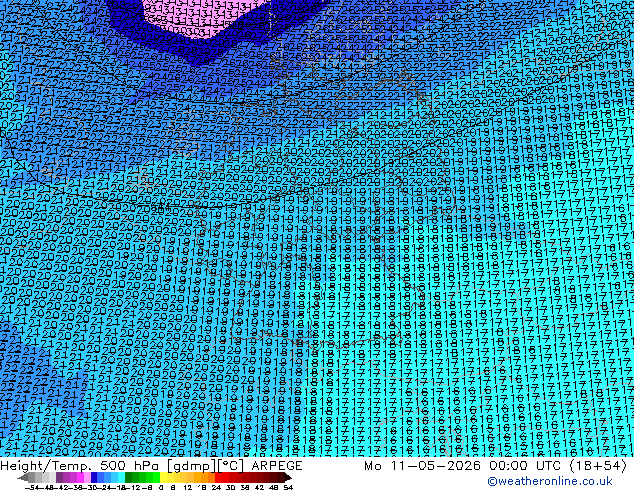This screenshot has height=490, width=634.
Task: Click the Height/Temp. 500 hPa ARPEGE title
Action: 151,465
